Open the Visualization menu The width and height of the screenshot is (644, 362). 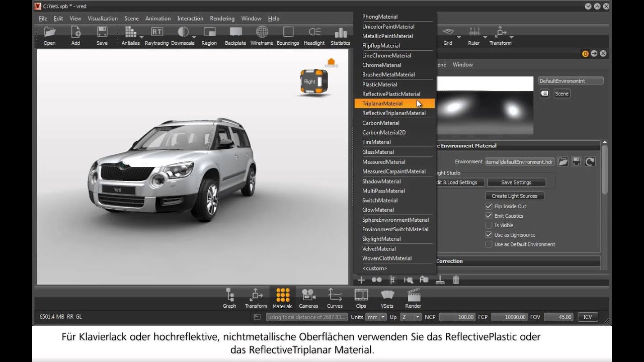click(103, 19)
